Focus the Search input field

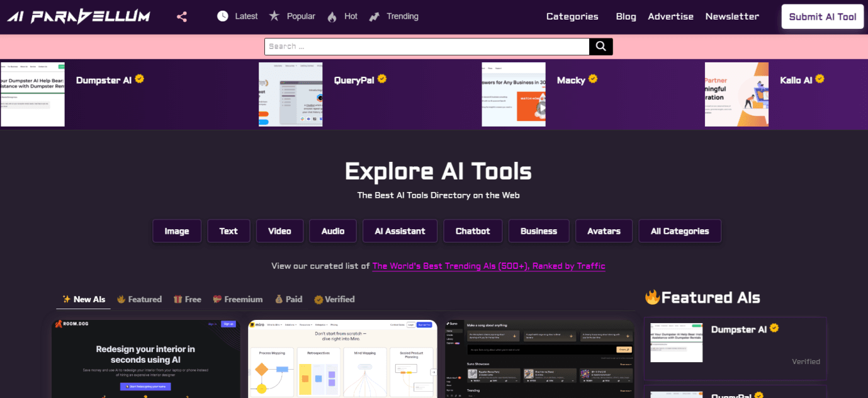(x=427, y=46)
